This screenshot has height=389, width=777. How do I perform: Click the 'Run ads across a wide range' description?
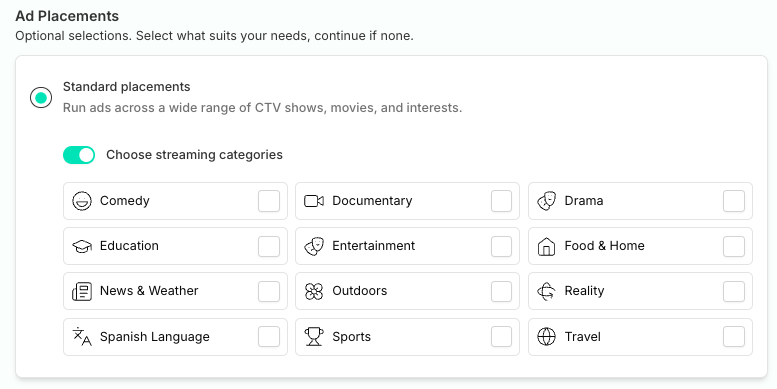point(262,108)
